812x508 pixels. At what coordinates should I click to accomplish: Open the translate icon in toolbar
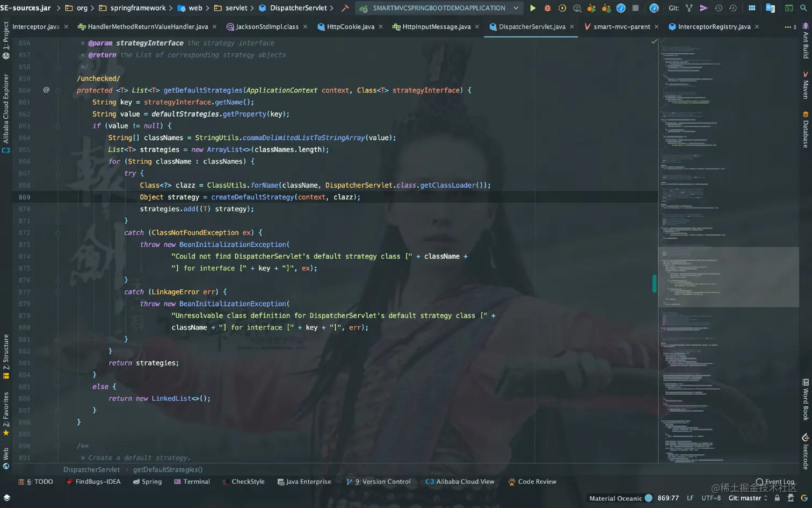(x=770, y=8)
